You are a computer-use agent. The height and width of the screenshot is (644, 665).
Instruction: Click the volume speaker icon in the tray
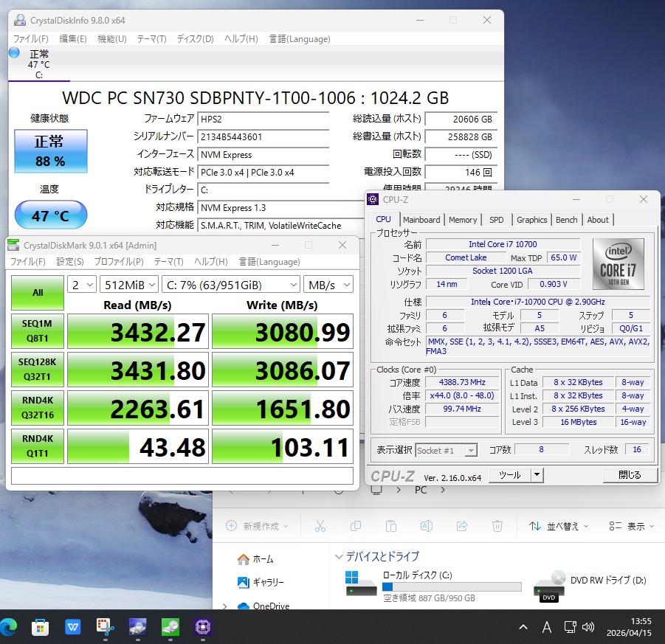(x=588, y=627)
